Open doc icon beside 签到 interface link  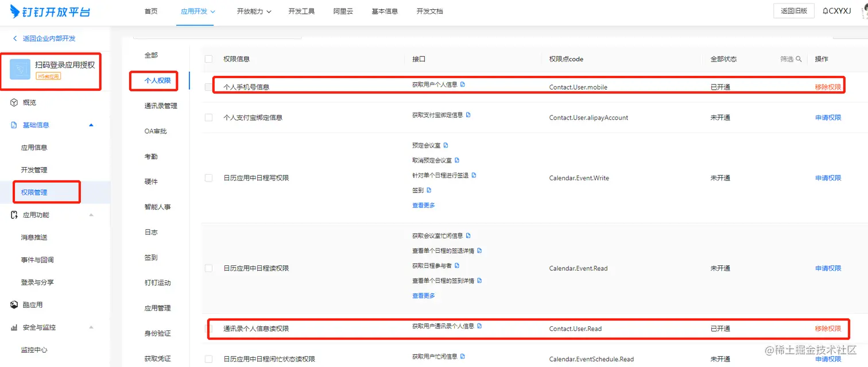(x=429, y=190)
